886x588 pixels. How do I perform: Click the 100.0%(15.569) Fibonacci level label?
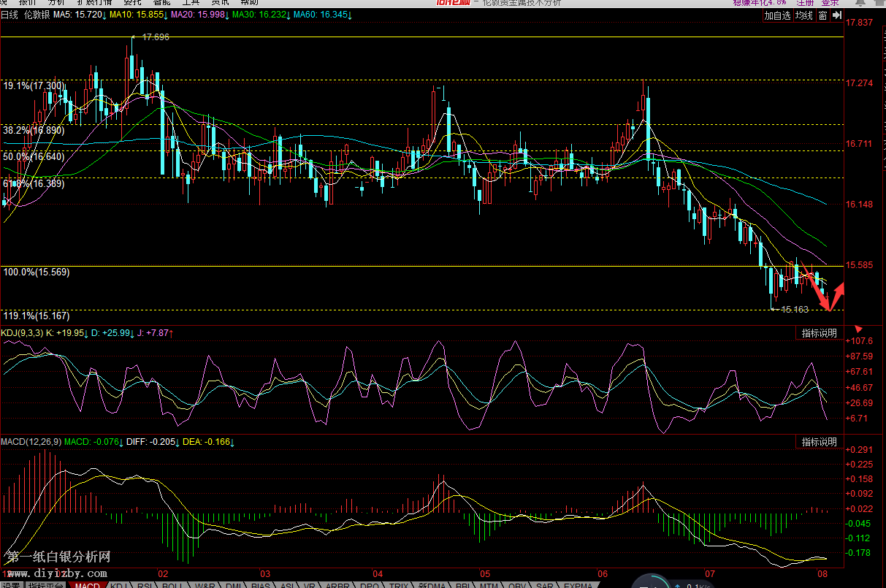click(x=37, y=272)
